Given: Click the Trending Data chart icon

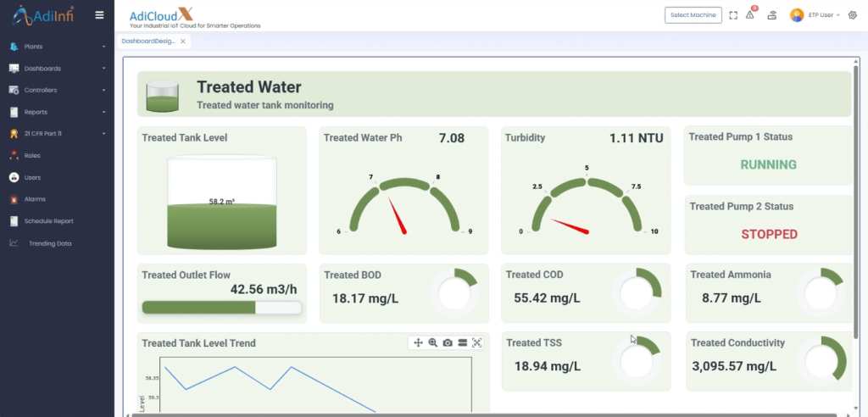Looking at the screenshot, I should pyautogui.click(x=14, y=242).
